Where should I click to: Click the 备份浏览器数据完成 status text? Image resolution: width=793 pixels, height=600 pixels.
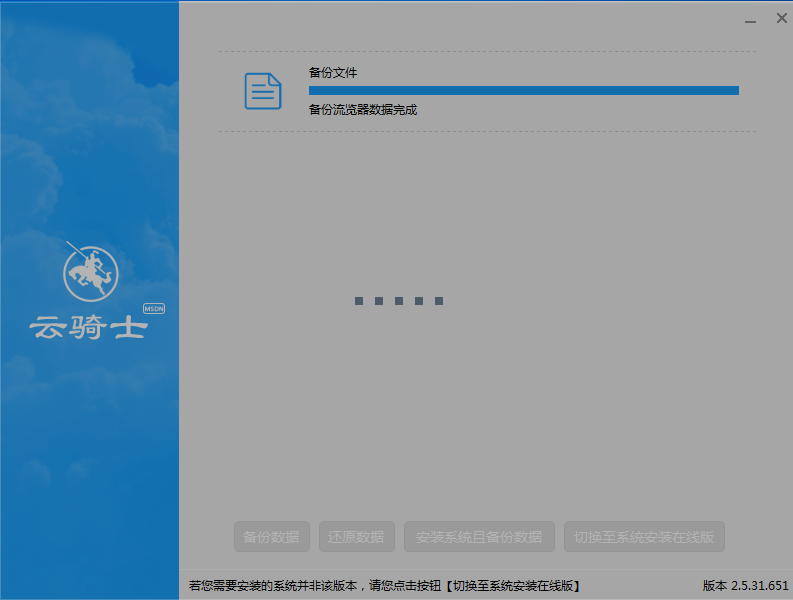tap(363, 109)
